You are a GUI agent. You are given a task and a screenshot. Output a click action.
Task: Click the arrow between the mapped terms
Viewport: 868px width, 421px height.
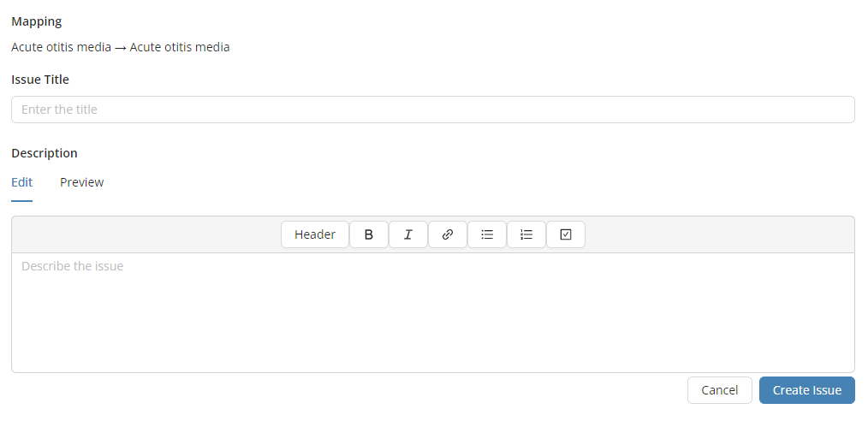point(121,48)
